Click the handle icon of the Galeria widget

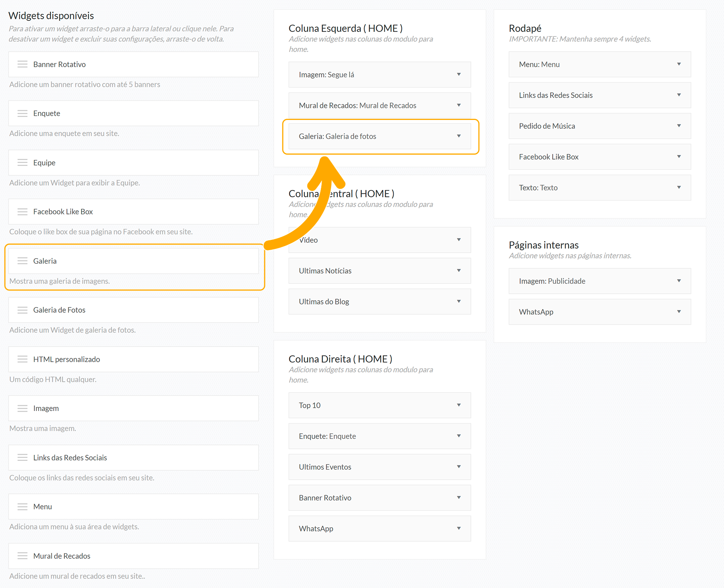[x=22, y=261]
